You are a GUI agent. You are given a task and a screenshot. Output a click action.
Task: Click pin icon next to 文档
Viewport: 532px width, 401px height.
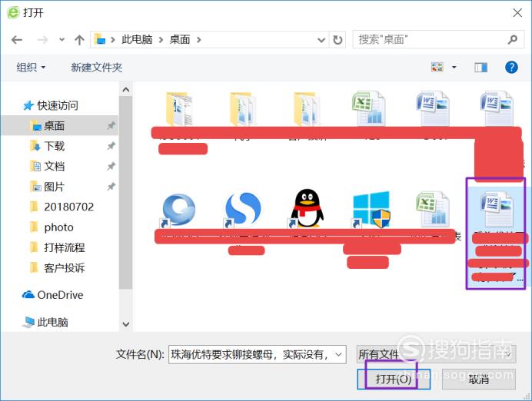pyautogui.click(x=111, y=167)
